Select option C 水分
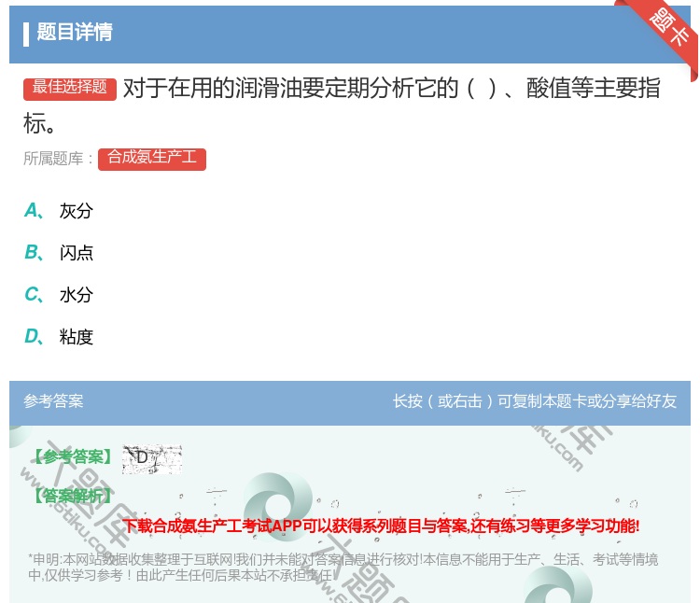700x603 pixels. 59,295
